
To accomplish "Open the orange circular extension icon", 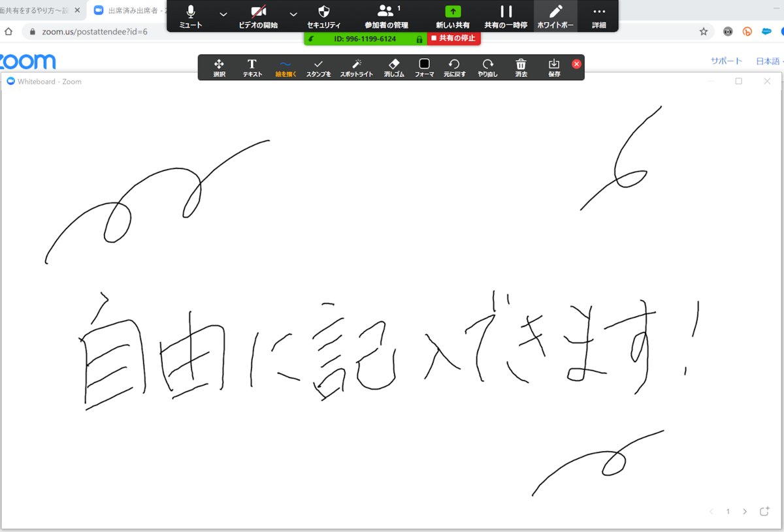I will coord(747,31).
